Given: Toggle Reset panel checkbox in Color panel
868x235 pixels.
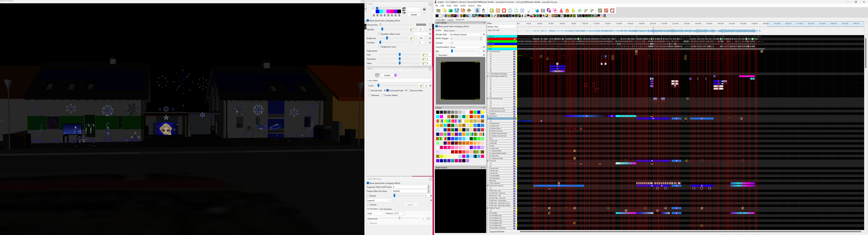Looking at the screenshot, I should pyautogui.click(x=368, y=21).
